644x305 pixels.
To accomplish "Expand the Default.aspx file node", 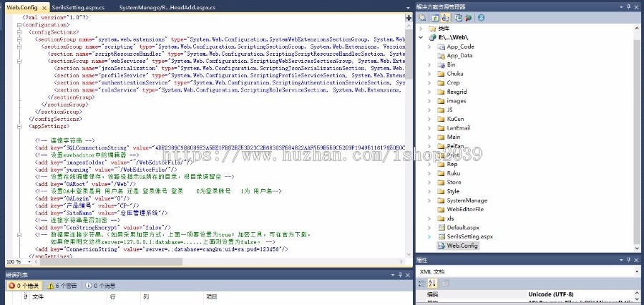I will coord(429,227).
